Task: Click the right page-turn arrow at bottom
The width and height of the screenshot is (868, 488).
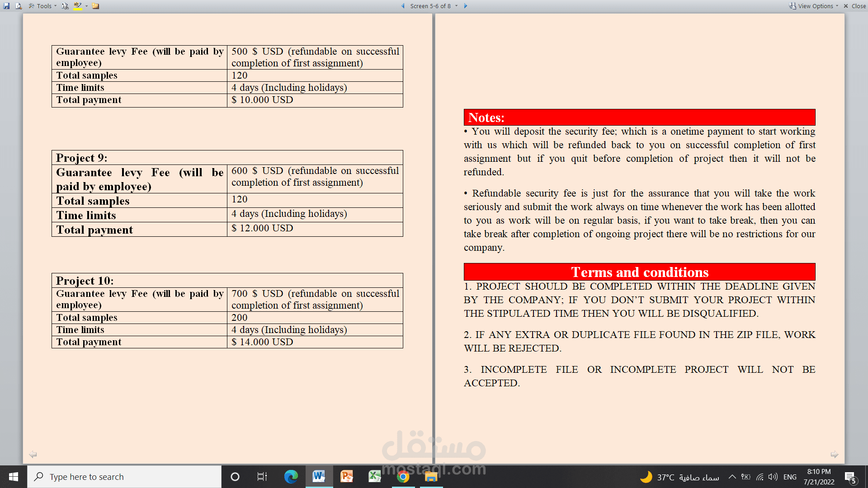Action: (834, 454)
